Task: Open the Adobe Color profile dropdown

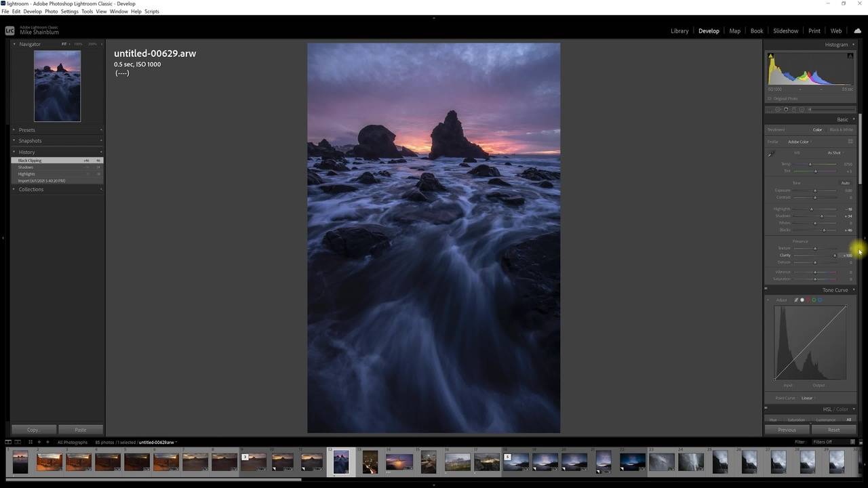Action: coord(799,142)
